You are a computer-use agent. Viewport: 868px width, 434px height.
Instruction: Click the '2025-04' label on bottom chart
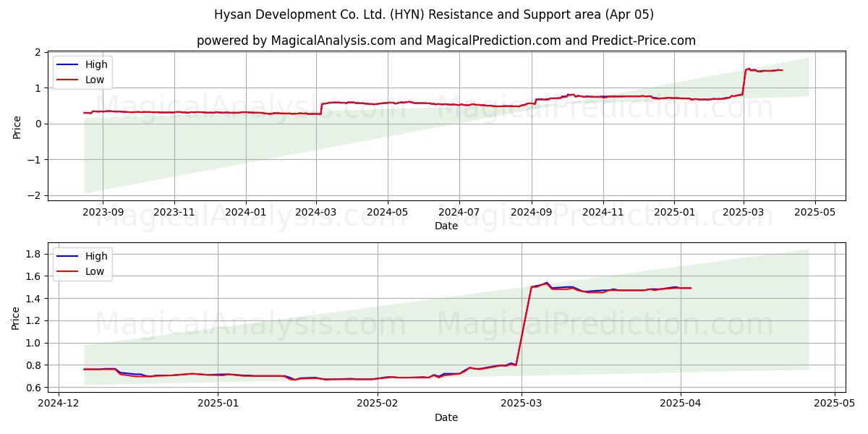click(681, 404)
